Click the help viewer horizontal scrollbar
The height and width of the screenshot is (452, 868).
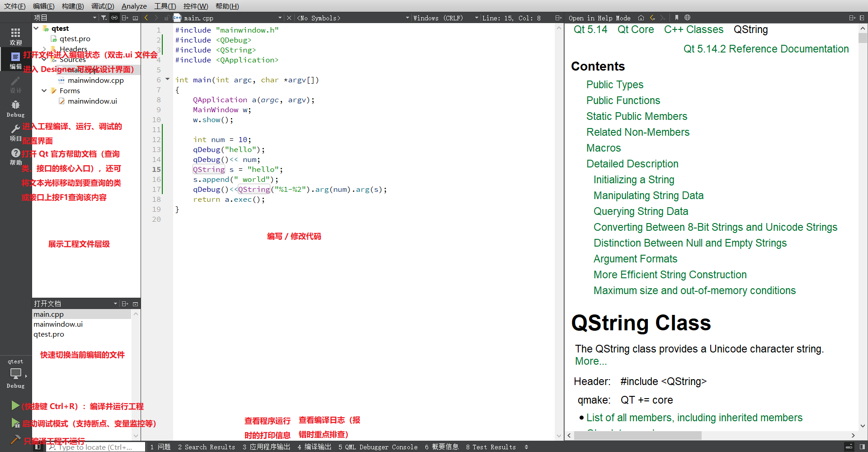(x=637, y=435)
